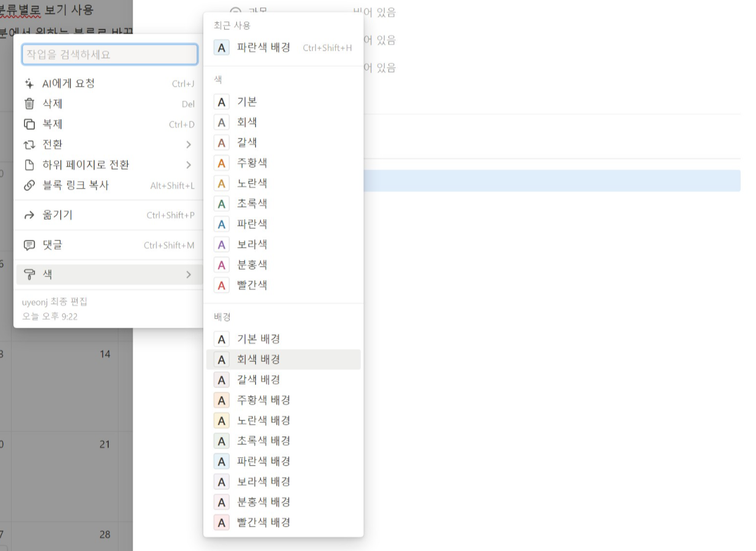The width and height of the screenshot is (756, 551).
Task: Choose 복제 menu entry
Action: (x=109, y=124)
